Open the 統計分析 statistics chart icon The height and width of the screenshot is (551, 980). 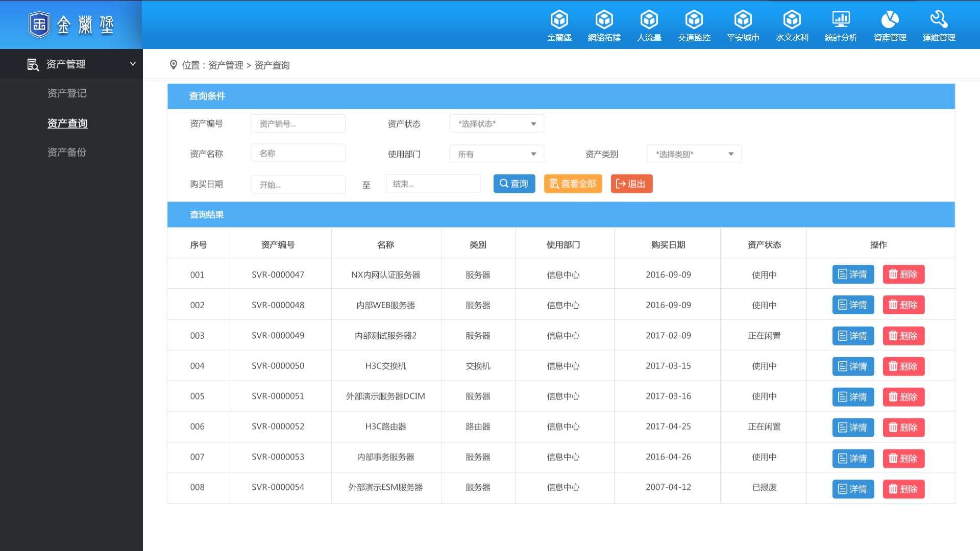(x=841, y=20)
